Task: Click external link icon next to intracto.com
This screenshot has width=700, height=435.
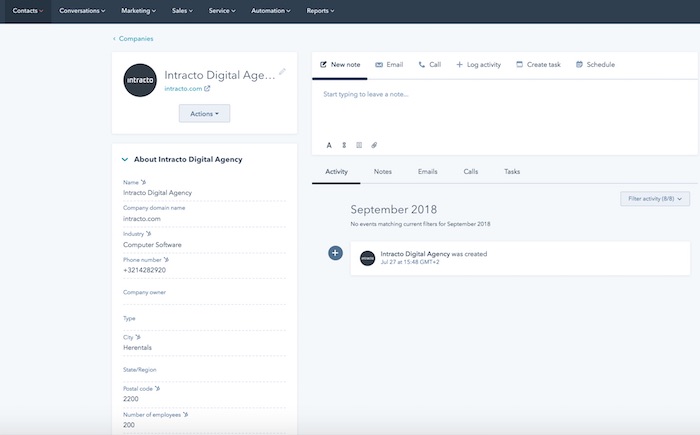Action: tap(207, 88)
